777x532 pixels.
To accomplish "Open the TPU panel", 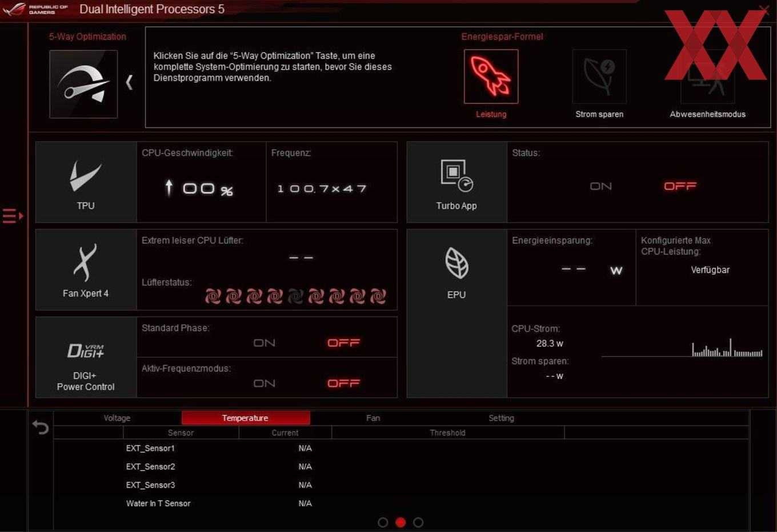I will click(86, 182).
